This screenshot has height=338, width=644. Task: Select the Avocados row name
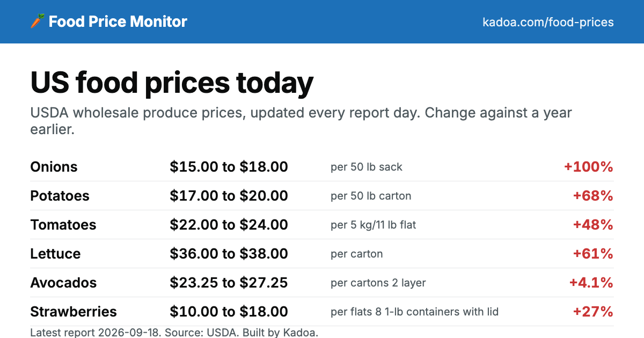pyautogui.click(x=63, y=283)
